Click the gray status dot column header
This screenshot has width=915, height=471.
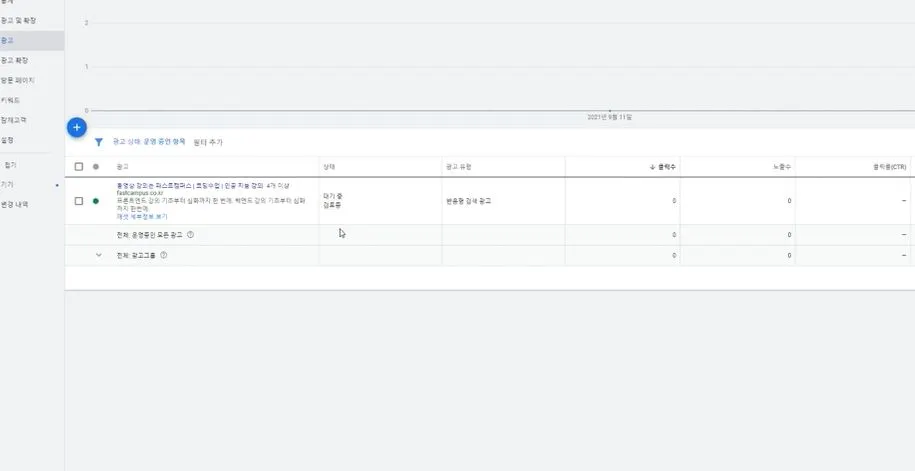click(x=96, y=166)
